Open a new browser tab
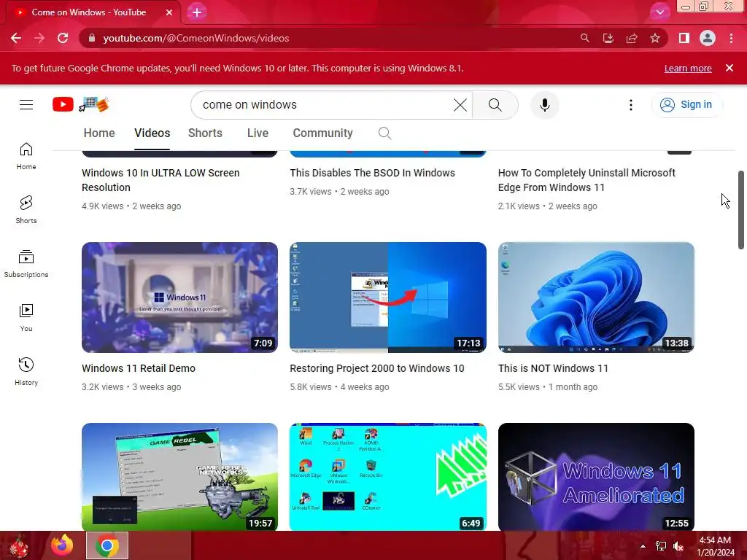 coord(197,12)
